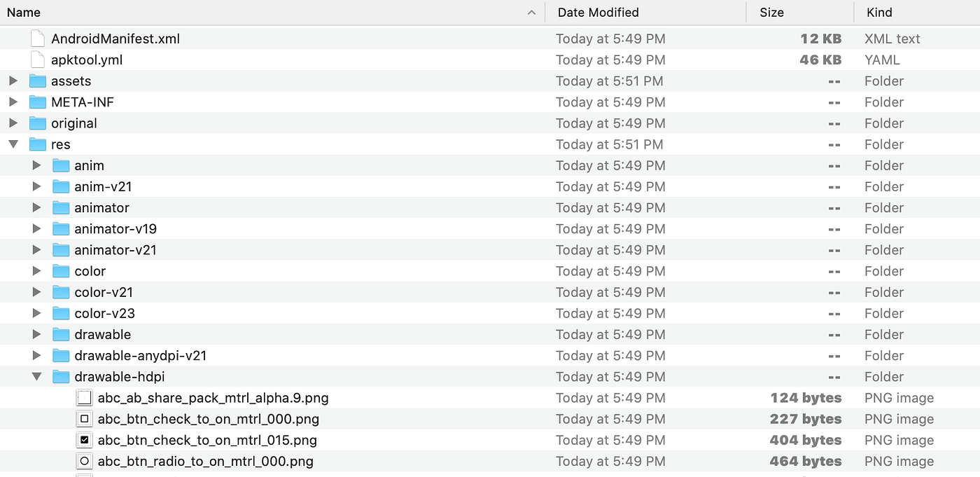Collapse the drawable-hdpi folder disclosure triangle
Viewport: 980px width, 477px height.
pos(37,376)
